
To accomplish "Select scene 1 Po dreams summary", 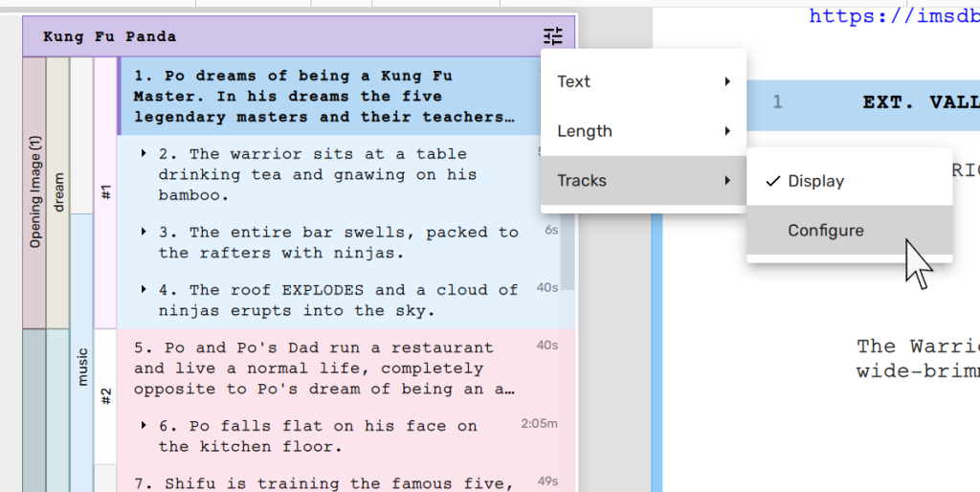I will click(325, 96).
